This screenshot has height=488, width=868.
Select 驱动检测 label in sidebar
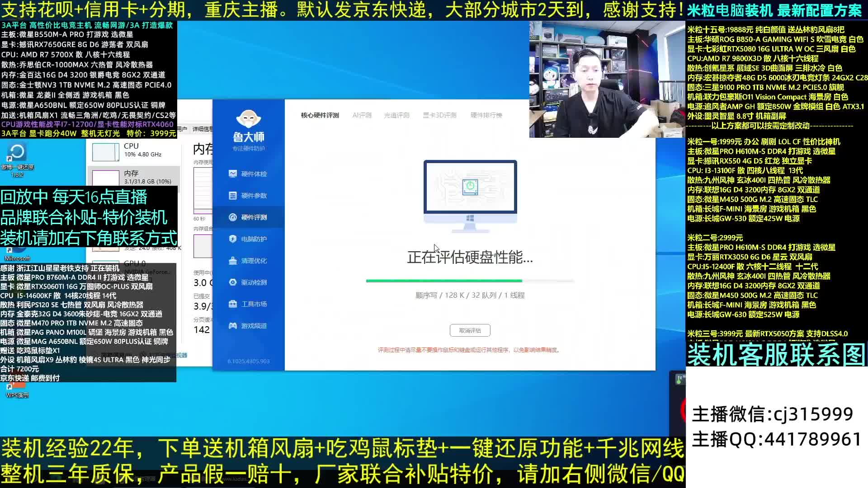(254, 282)
